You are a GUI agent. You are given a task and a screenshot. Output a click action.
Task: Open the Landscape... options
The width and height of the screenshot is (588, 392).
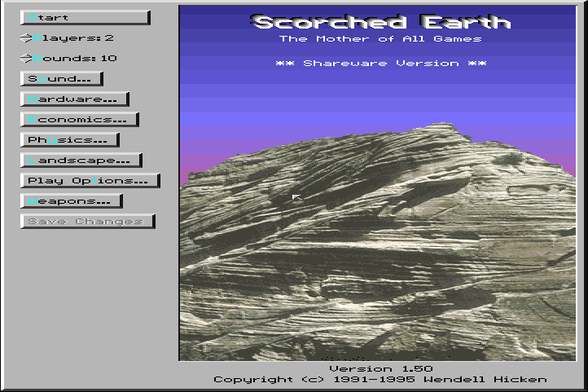click(x=81, y=161)
